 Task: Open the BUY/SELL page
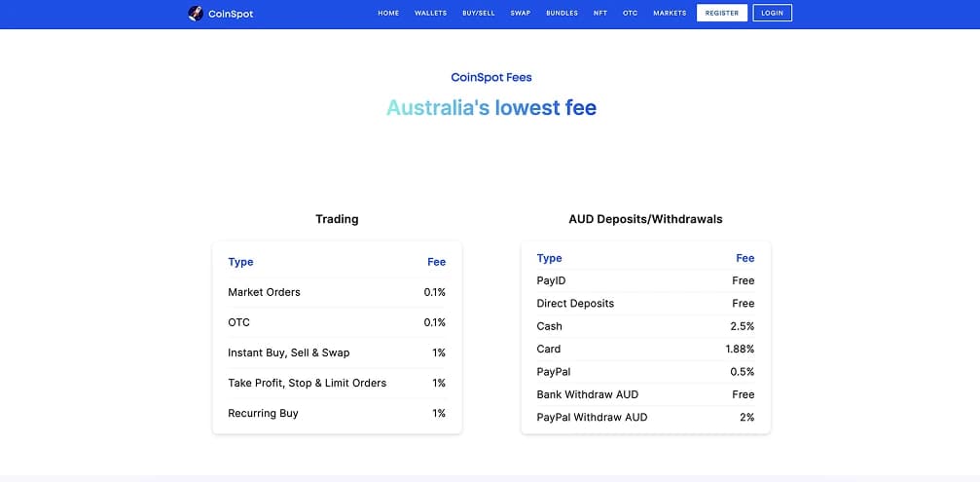[x=479, y=13]
